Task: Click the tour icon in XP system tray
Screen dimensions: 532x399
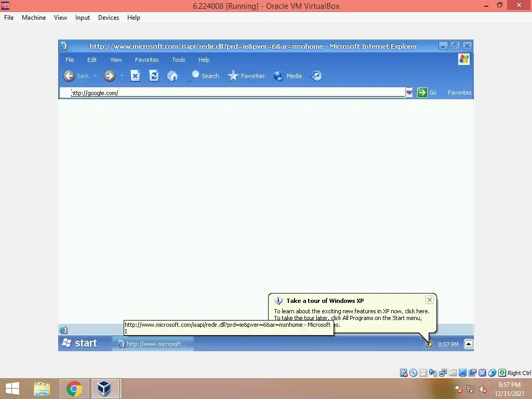Action: [429, 344]
